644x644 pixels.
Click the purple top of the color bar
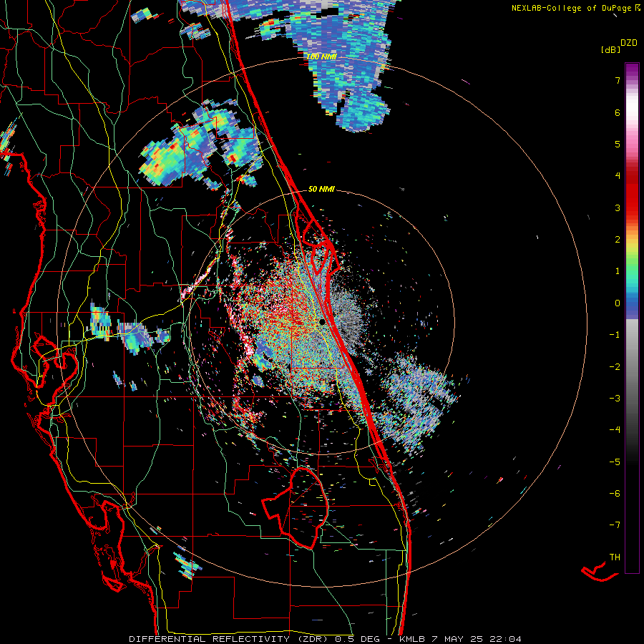click(632, 70)
